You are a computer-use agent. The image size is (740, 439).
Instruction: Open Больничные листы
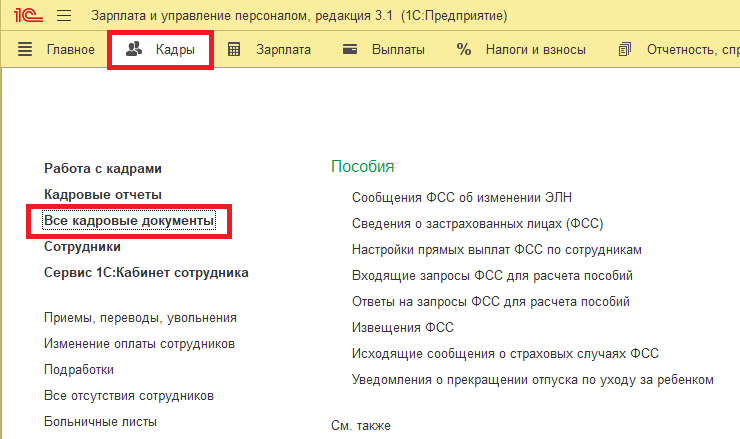pyautogui.click(x=100, y=422)
